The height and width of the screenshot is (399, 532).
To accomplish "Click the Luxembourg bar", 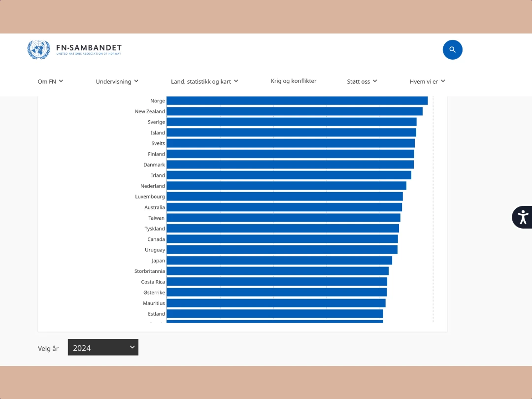I will point(285,197).
